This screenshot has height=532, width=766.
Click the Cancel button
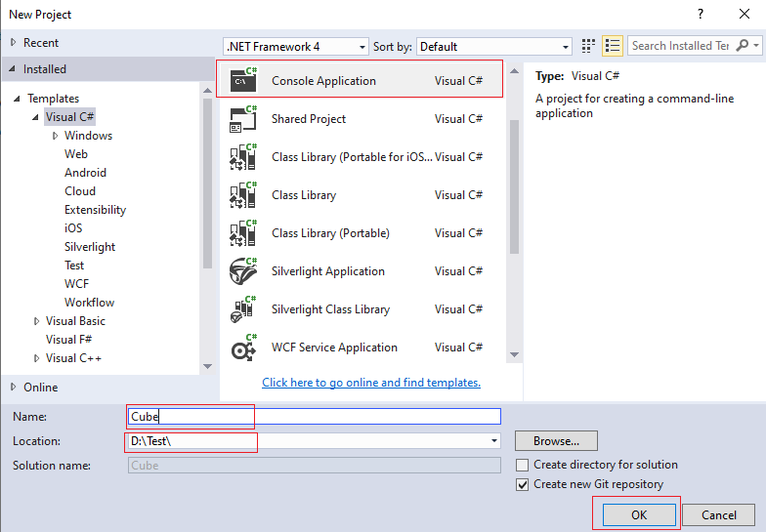[x=719, y=515]
